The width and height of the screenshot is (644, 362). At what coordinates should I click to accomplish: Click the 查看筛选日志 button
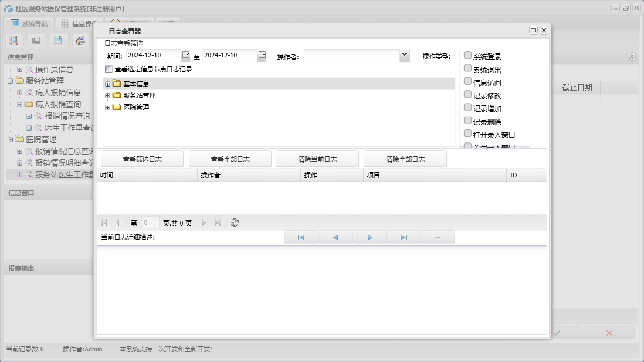pyautogui.click(x=142, y=159)
